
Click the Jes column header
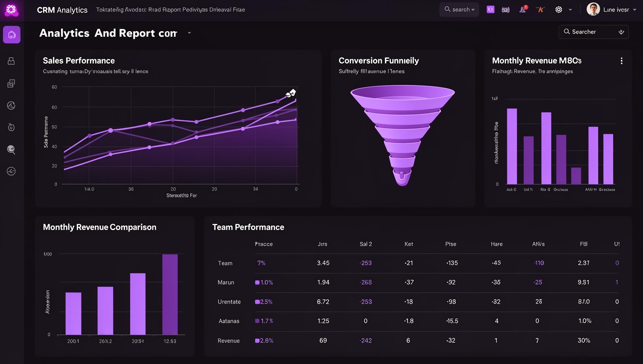point(323,244)
